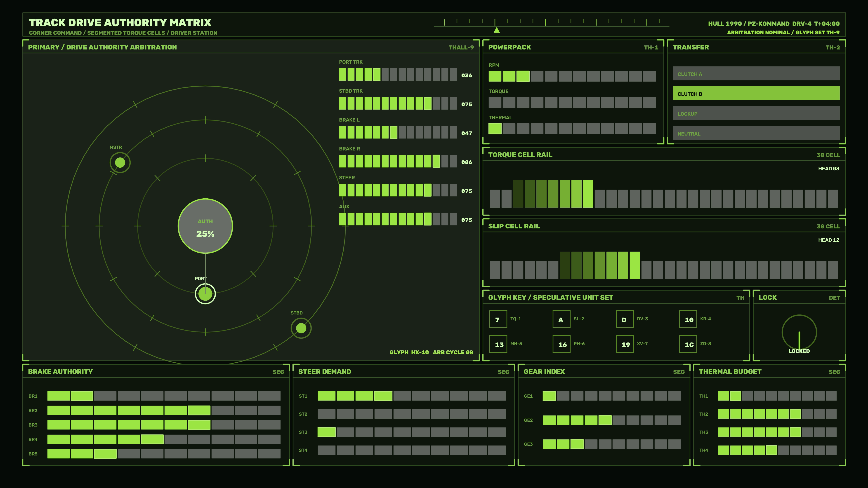Click the GE2 gear index row
This screenshot has width=868, height=488.
[x=612, y=420]
